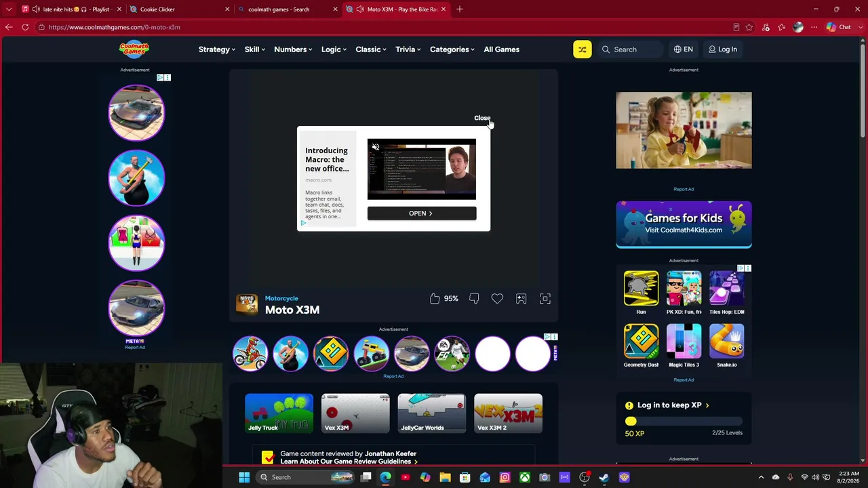
Task: Expand the Skill menu
Action: 255,49
